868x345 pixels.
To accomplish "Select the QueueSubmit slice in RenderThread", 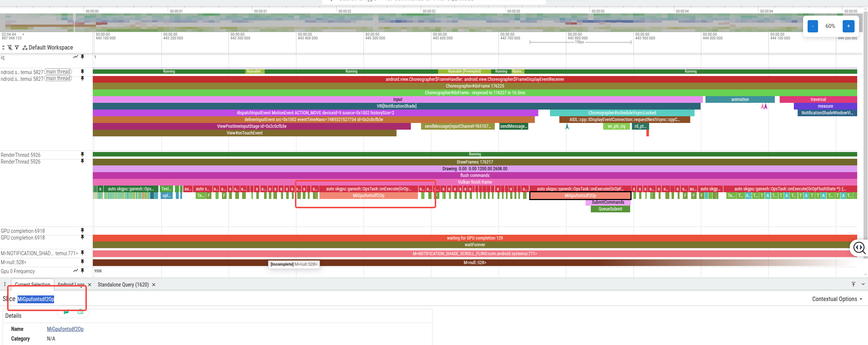I will click(x=610, y=209).
